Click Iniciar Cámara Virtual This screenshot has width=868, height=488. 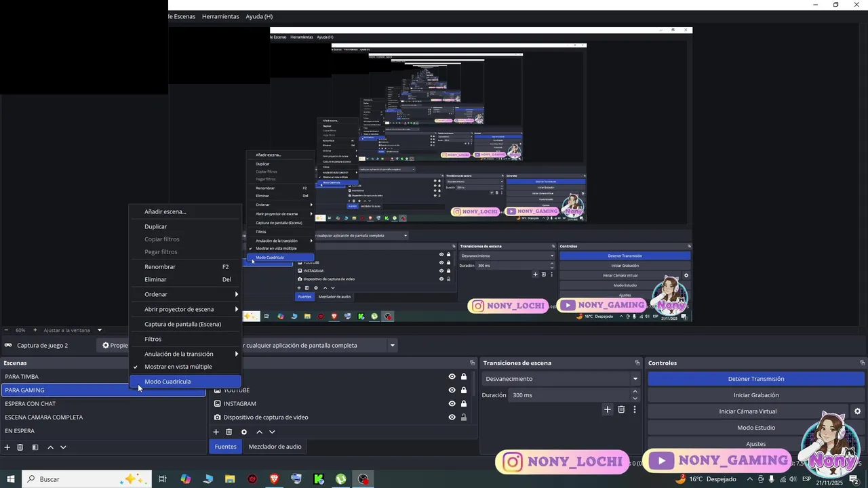click(x=748, y=411)
